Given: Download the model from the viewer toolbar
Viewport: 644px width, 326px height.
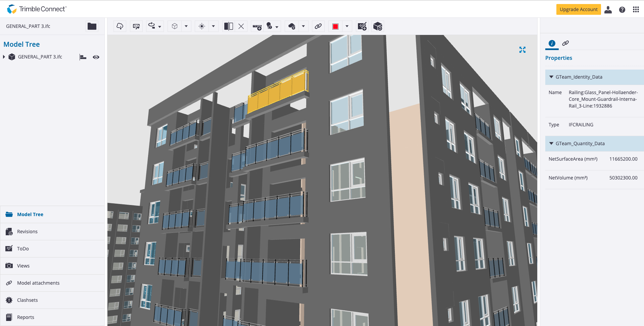Looking at the screenshot, I should 120,26.
